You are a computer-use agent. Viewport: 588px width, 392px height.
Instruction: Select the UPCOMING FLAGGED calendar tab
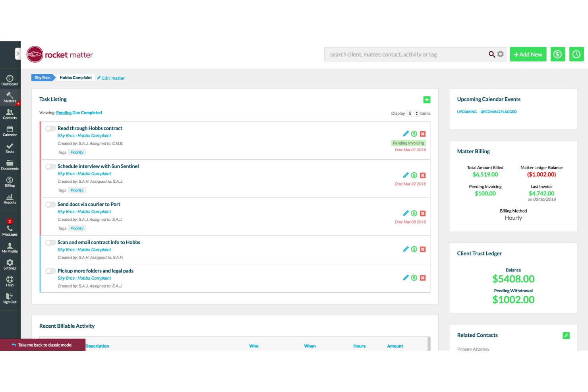[x=498, y=112]
